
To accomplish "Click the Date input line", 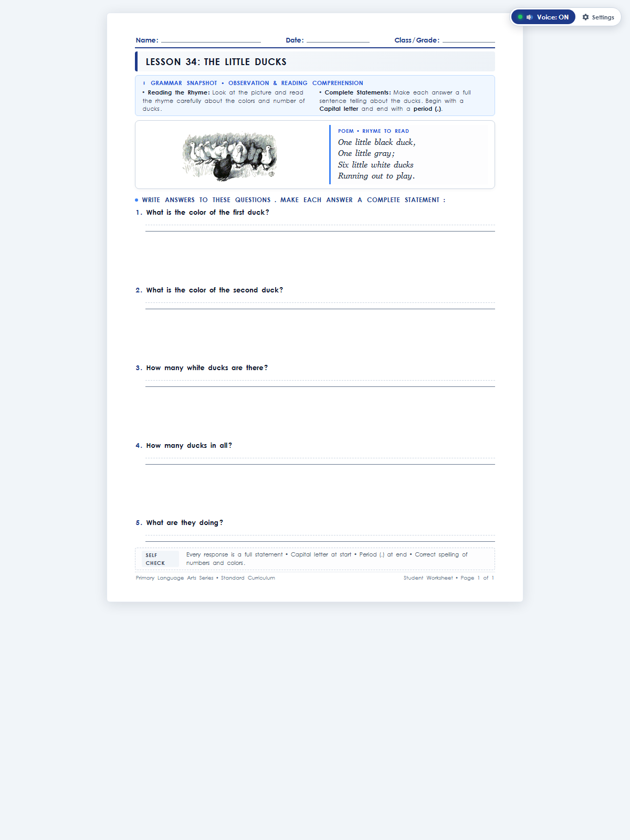I will [x=338, y=40].
